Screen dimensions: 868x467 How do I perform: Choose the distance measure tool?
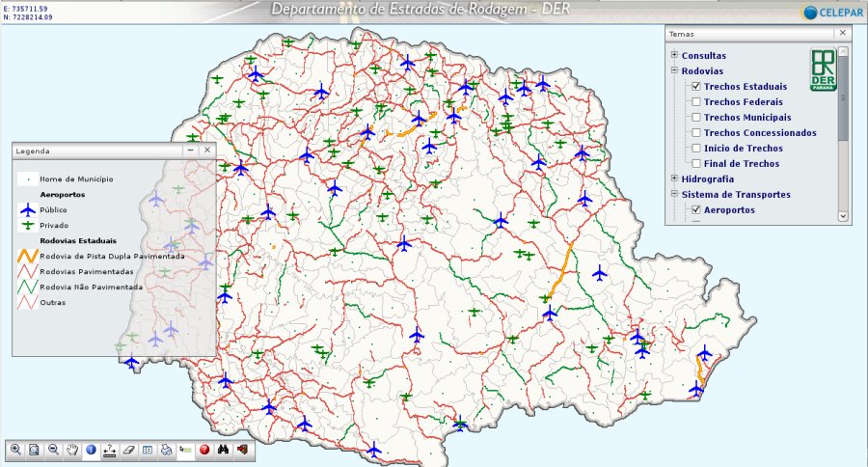pyautogui.click(x=110, y=450)
